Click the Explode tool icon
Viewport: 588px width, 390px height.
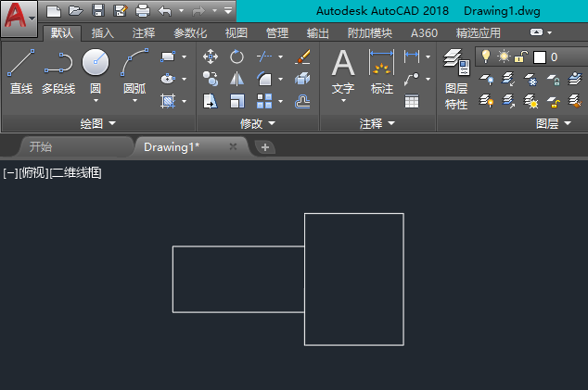(x=302, y=79)
